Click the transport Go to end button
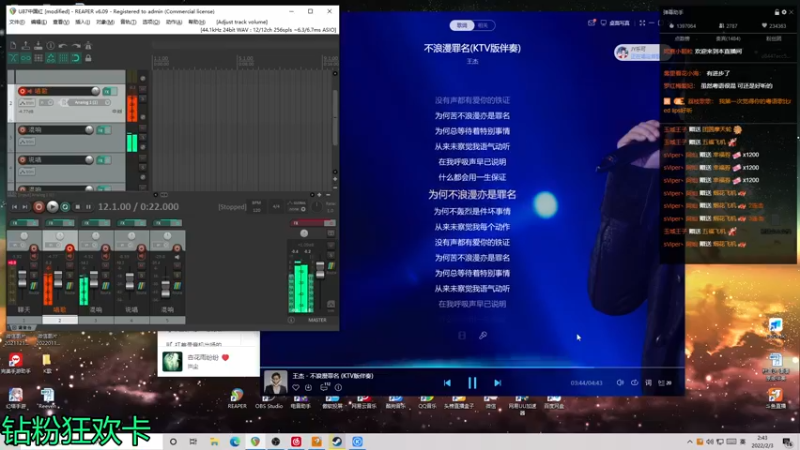Image resolution: width=800 pixels, height=450 pixels. point(24,207)
